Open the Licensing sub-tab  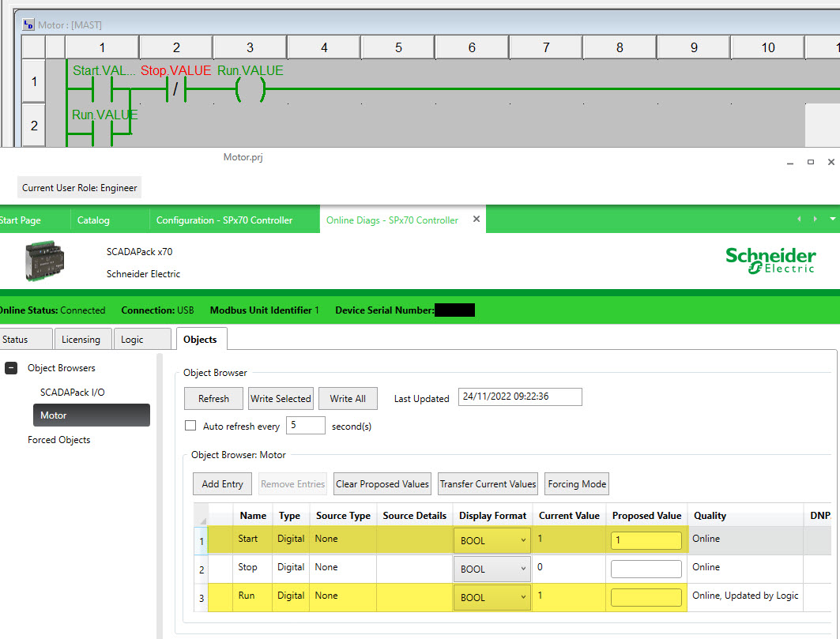coord(82,339)
